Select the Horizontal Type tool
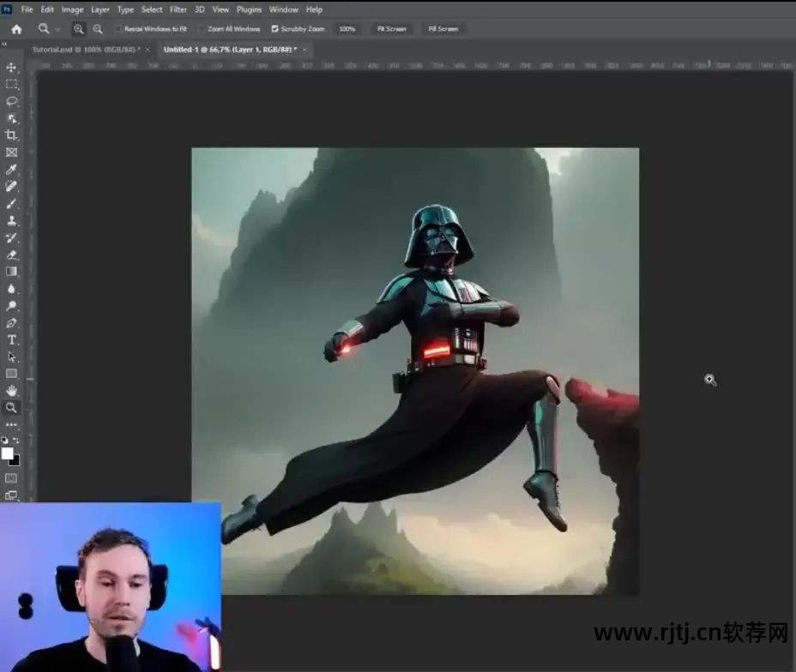This screenshot has height=672, width=796. click(11, 339)
